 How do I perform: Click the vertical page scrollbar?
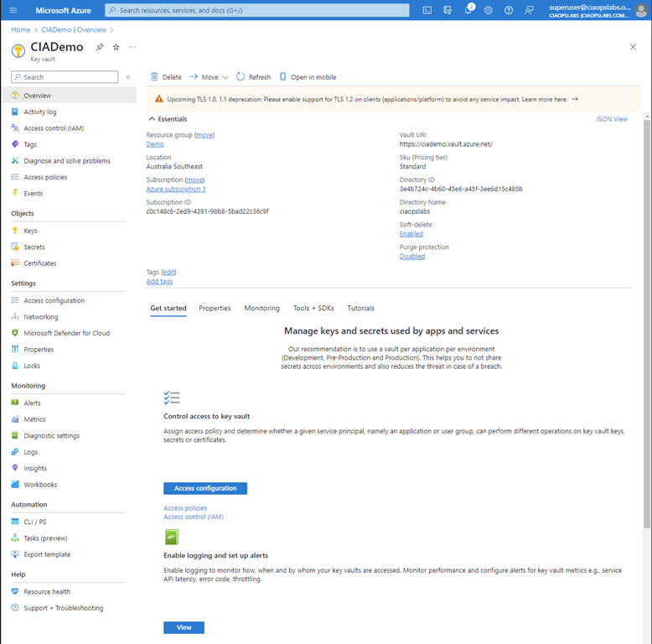(x=646, y=335)
